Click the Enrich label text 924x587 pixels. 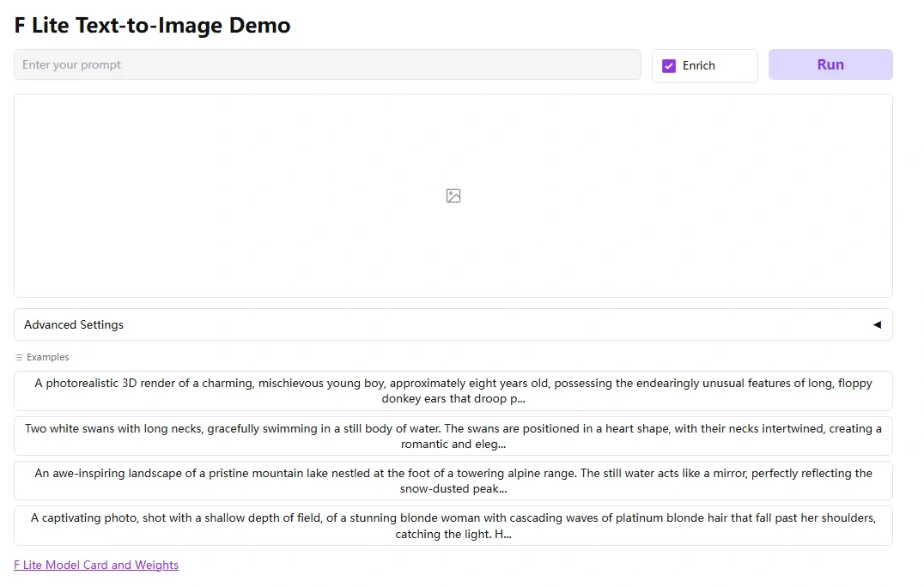[698, 65]
